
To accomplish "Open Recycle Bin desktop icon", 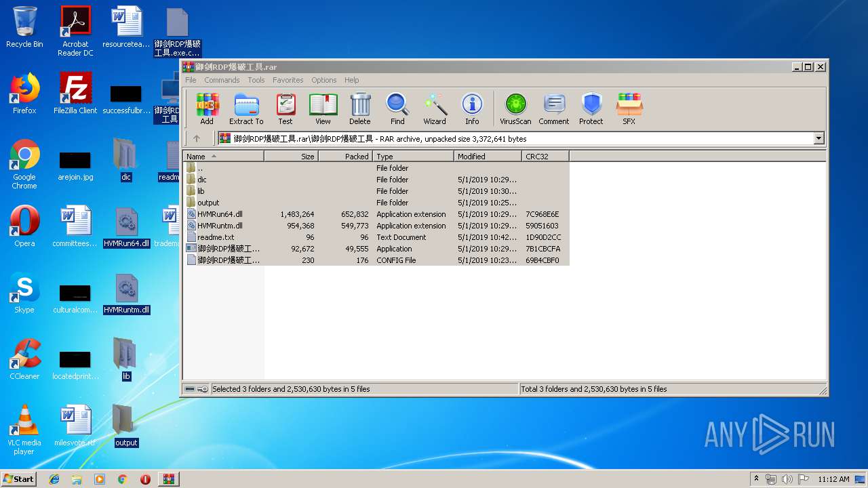I will 24,27.
